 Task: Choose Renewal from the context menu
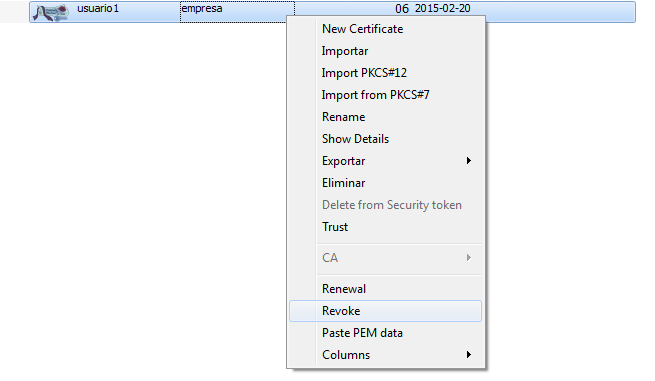coord(386,289)
